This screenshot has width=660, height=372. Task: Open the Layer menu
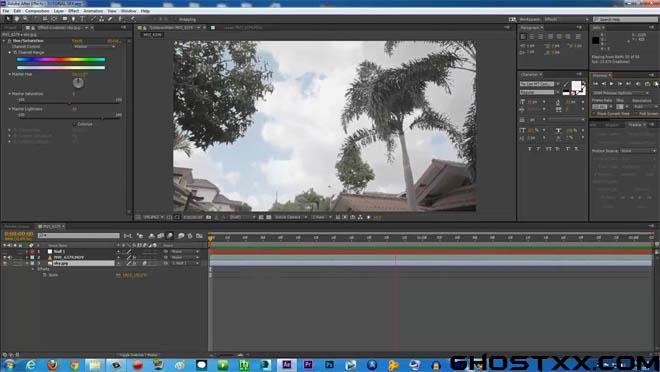click(x=59, y=11)
